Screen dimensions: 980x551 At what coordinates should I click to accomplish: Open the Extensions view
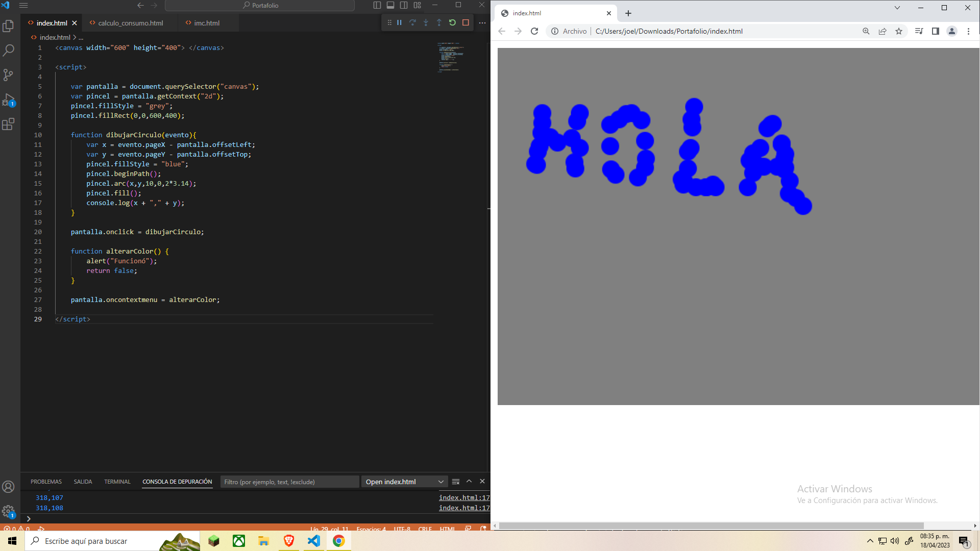coord(8,124)
